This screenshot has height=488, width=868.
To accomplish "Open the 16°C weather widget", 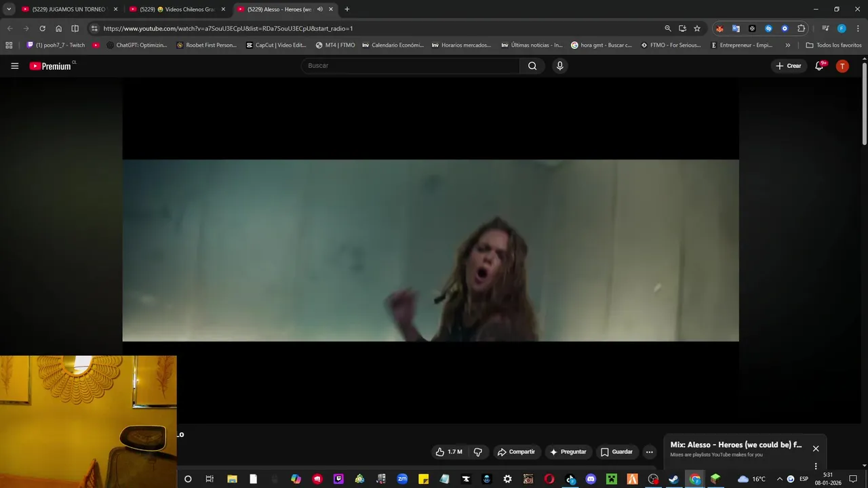I will [751, 479].
